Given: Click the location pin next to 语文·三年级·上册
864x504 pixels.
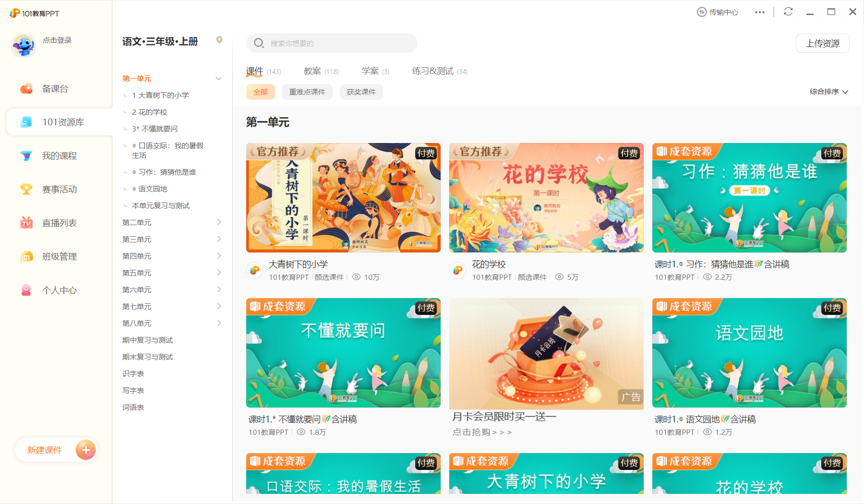Looking at the screenshot, I should pos(219,40).
